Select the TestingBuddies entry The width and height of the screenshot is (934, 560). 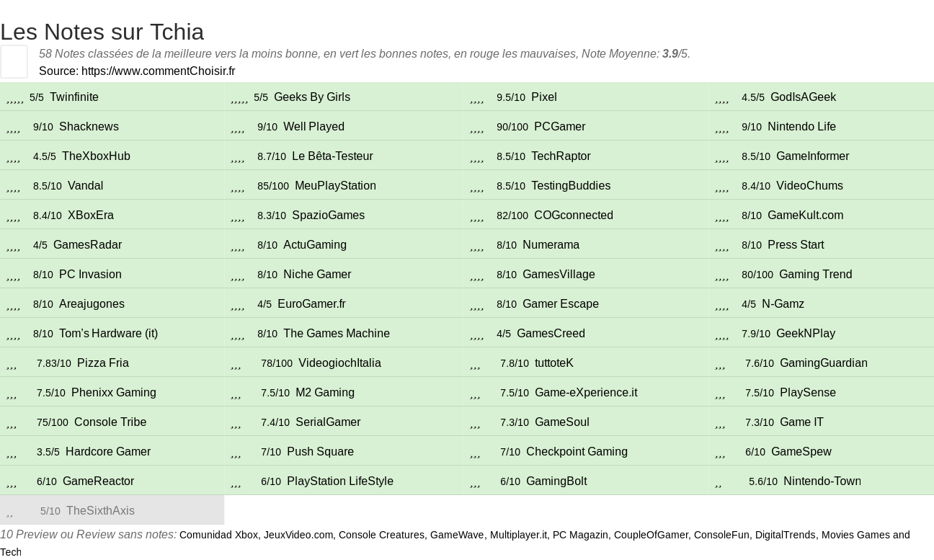[571, 185]
